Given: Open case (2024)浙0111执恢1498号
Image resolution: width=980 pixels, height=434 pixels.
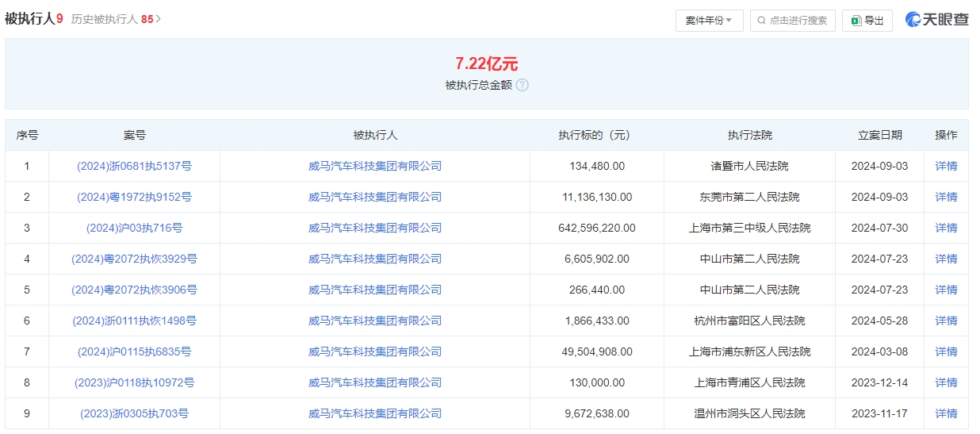Looking at the screenshot, I should 134,321.
